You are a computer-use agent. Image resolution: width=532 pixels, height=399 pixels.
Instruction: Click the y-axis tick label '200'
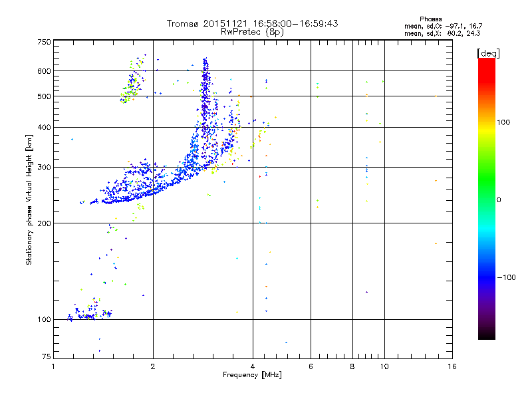click(44, 223)
